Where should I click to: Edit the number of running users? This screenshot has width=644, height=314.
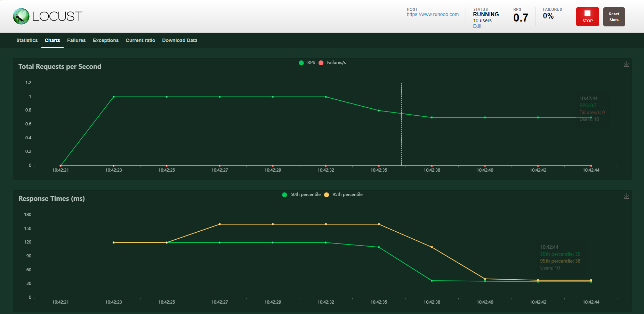click(477, 26)
